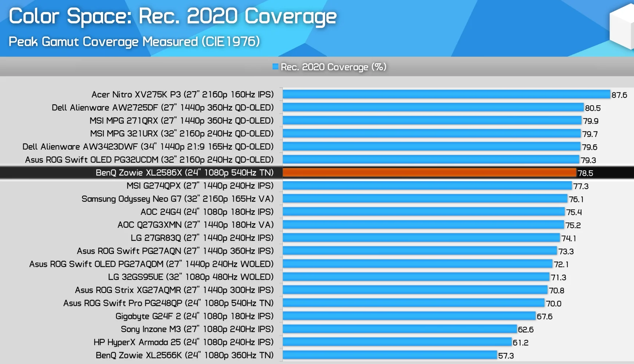Click the 75.2 value
The image size is (634, 364).
pyautogui.click(x=573, y=225)
